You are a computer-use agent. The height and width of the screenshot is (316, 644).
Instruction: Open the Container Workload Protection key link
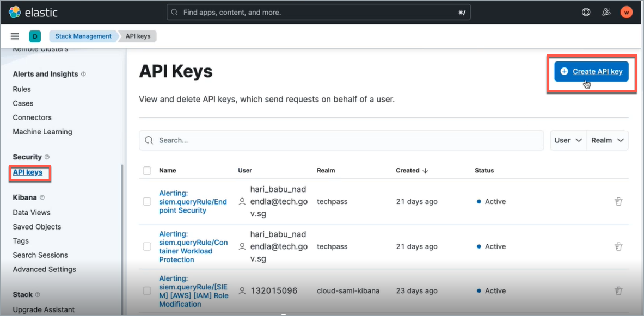(x=193, y=246)
